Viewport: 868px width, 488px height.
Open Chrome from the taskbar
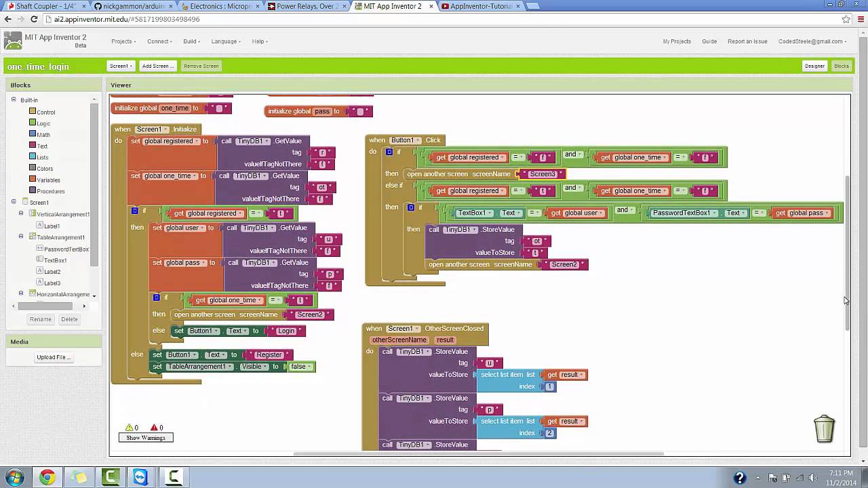click(x=47, y=477)
